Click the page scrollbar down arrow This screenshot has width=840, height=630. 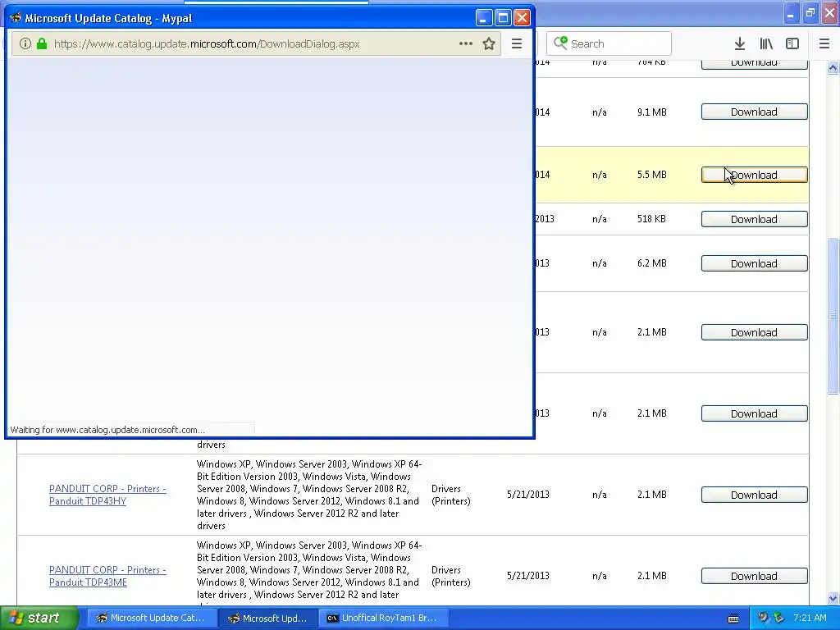(x=833, y=598)
